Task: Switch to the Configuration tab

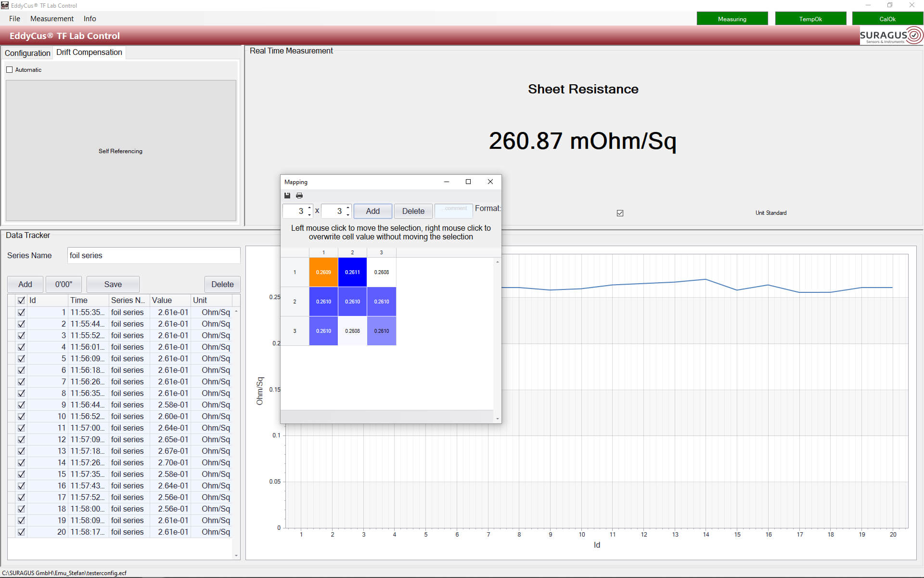Action: (x=27, y=53)
